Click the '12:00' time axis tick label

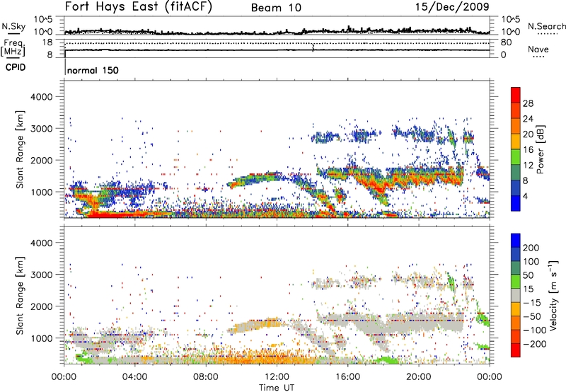(x=277, y=377)
